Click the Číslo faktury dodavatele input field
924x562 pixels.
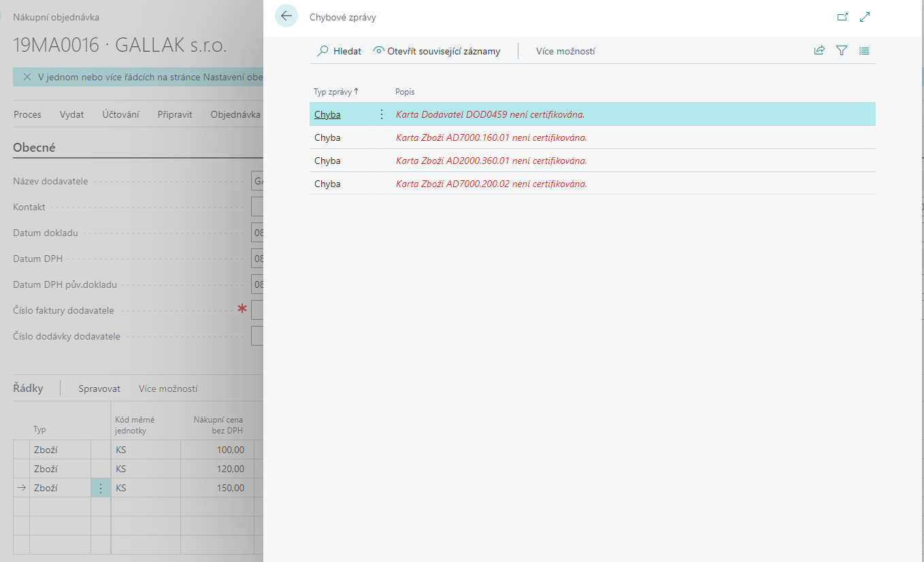257,310
